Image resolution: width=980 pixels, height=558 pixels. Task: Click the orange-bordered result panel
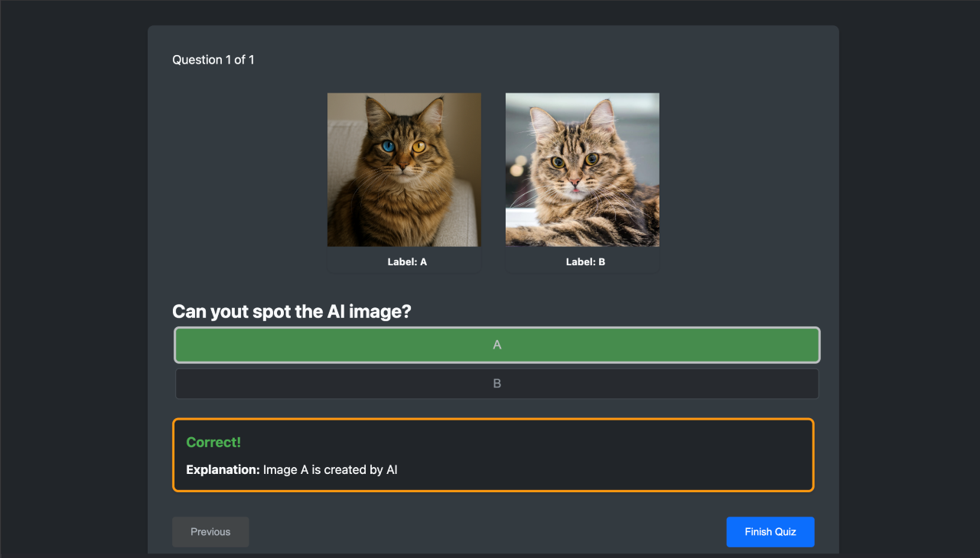click(493, 453)
